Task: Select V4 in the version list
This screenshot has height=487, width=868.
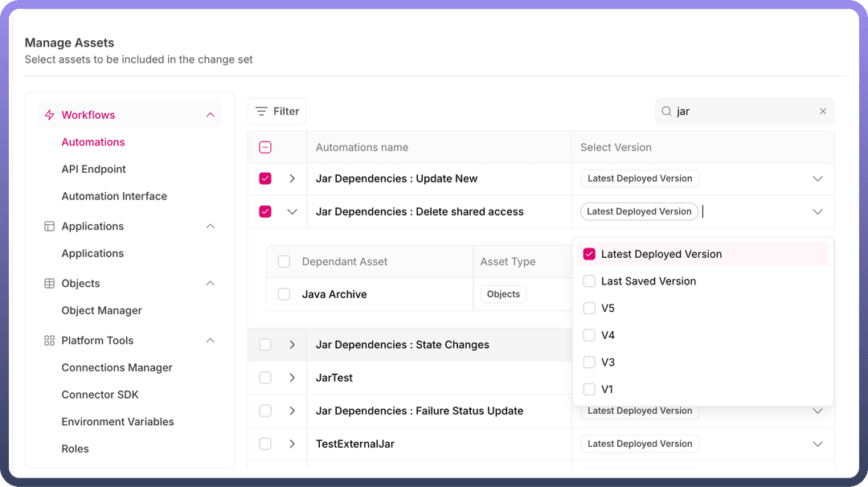Action: [x=589, y=335]
